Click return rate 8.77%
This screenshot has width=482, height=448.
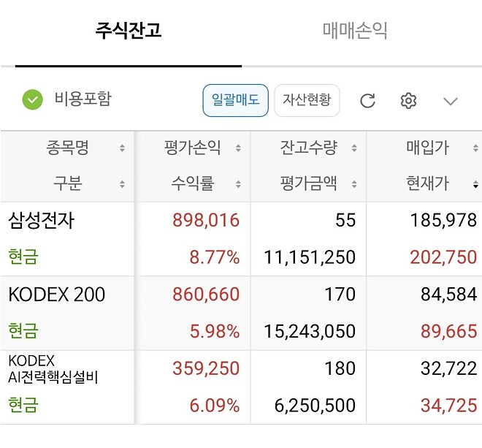point(214,257)
